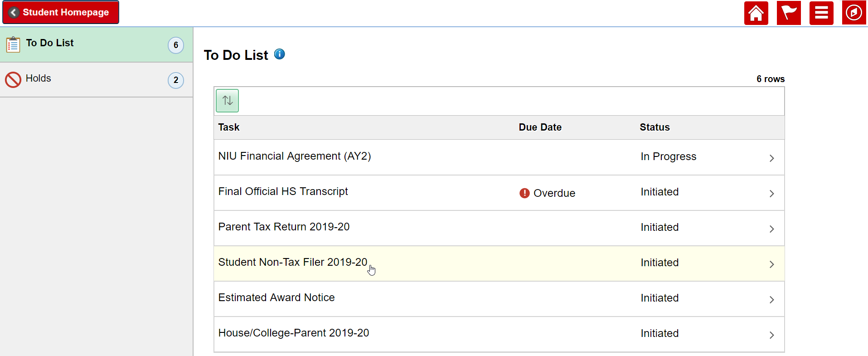Open the NavBar compass icon
868x356 pixels.
(x=853, y=13)
